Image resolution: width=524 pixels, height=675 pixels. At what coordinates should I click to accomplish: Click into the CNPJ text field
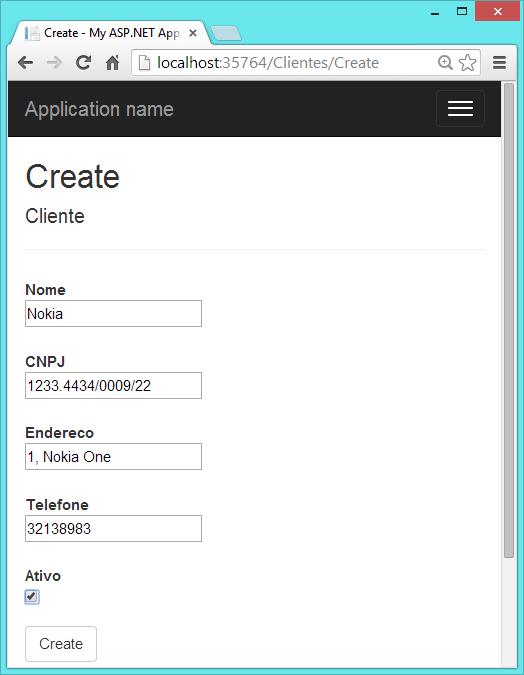click(x=113, y=385)
